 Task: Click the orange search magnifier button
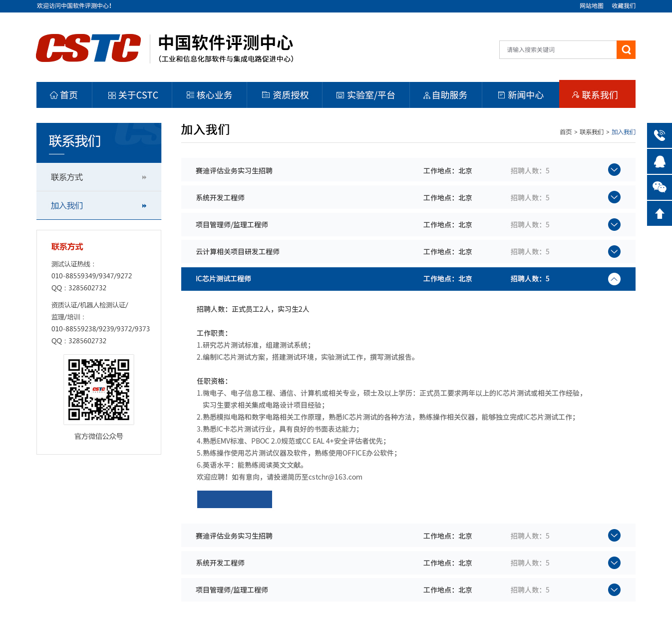click(626, 50)
